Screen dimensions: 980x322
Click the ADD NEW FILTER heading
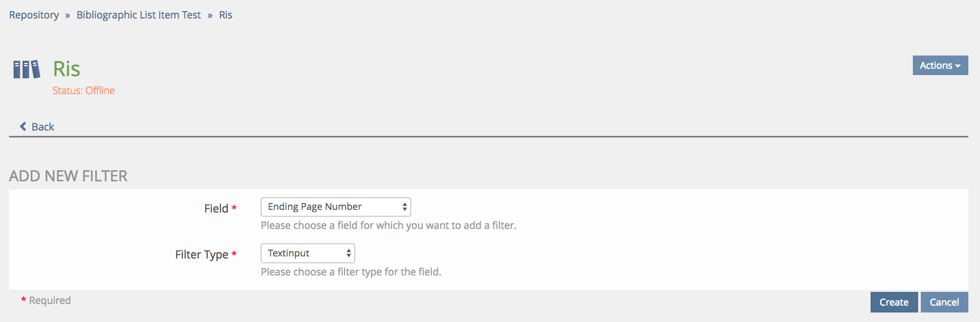[x=68, y=176]
